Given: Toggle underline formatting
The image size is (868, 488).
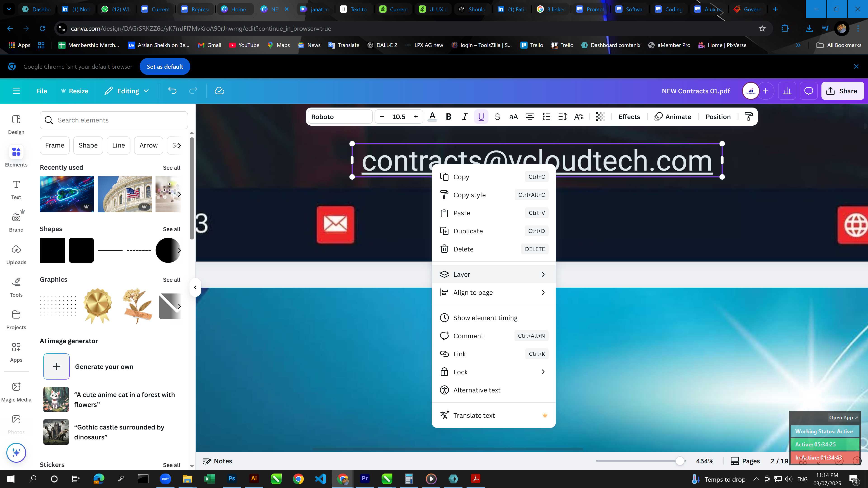Looking at the screenshot, I should tap(481, 117).
